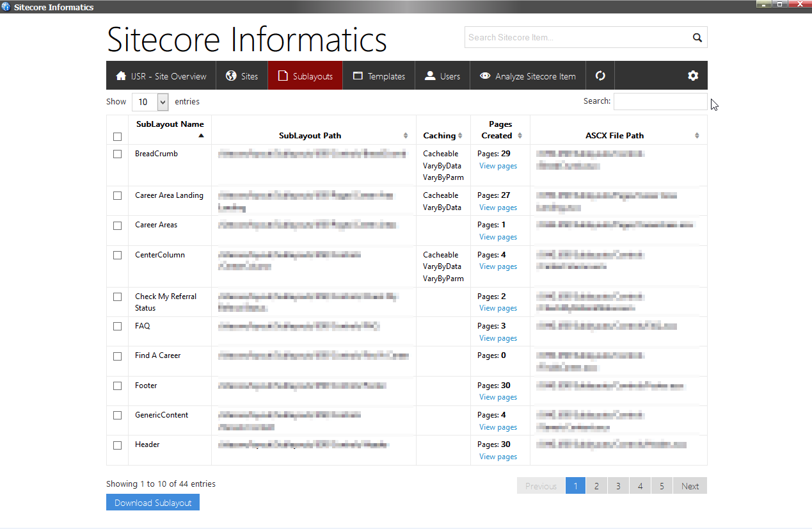
Task: Click the Next pagination button
Action: [x=690, y=486]
